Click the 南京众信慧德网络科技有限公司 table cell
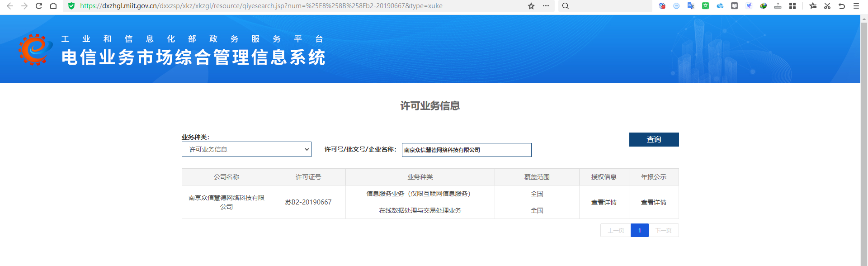The image size is (868, 266). (226, 202)
